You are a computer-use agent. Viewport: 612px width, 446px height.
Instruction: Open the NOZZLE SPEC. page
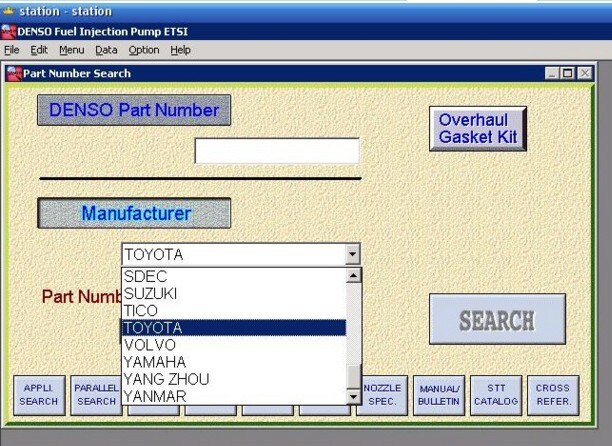coord(382,395)
